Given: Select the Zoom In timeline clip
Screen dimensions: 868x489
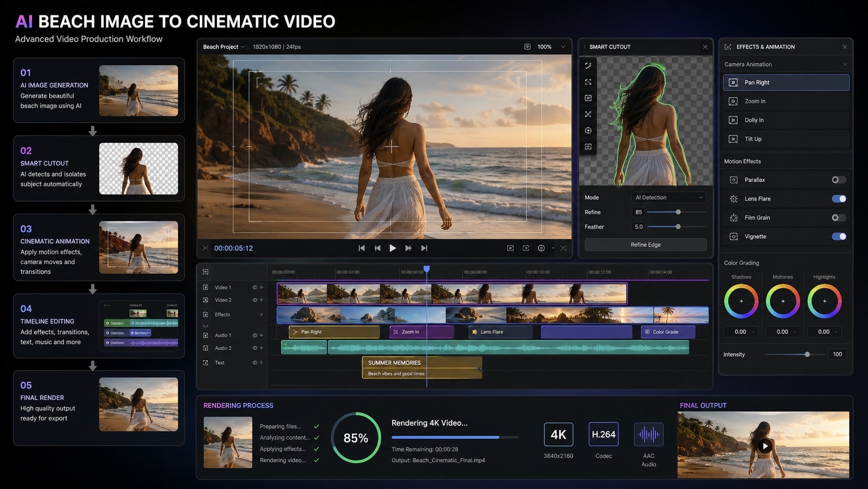Looking at the screenshot, I should pyautogui.click(x=422, y=332).
